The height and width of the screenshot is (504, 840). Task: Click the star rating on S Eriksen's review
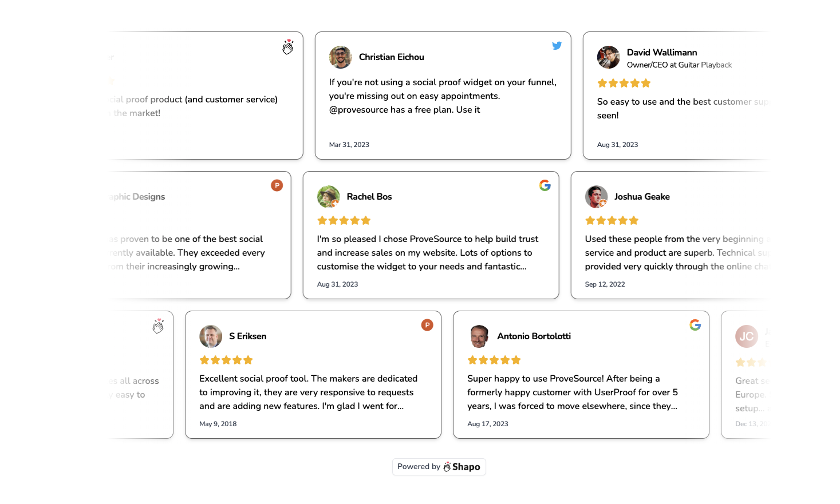tap(226, 360)
